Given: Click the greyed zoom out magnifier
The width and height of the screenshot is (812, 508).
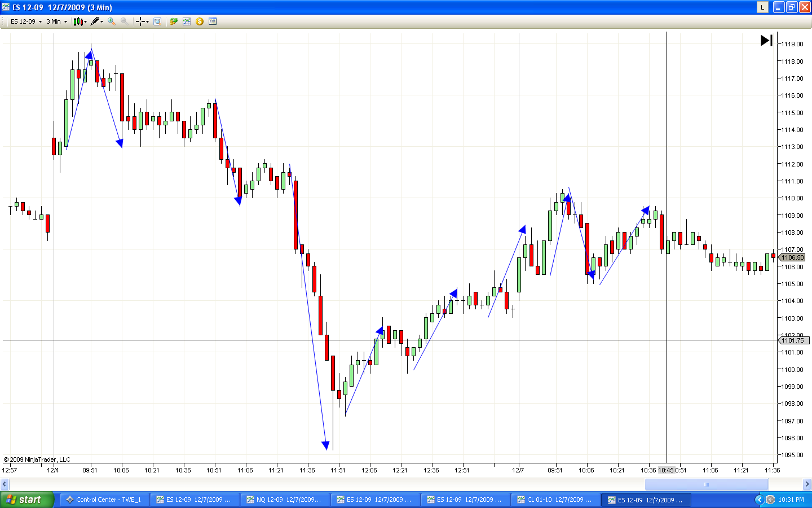Looking at the screenshot, I should tap(124, 21).
